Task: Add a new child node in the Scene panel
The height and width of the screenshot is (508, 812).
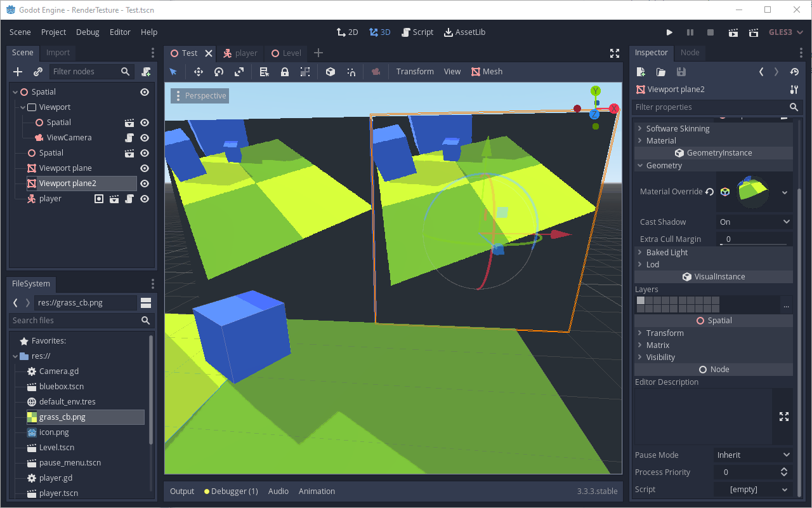Action: pos(17,71)
